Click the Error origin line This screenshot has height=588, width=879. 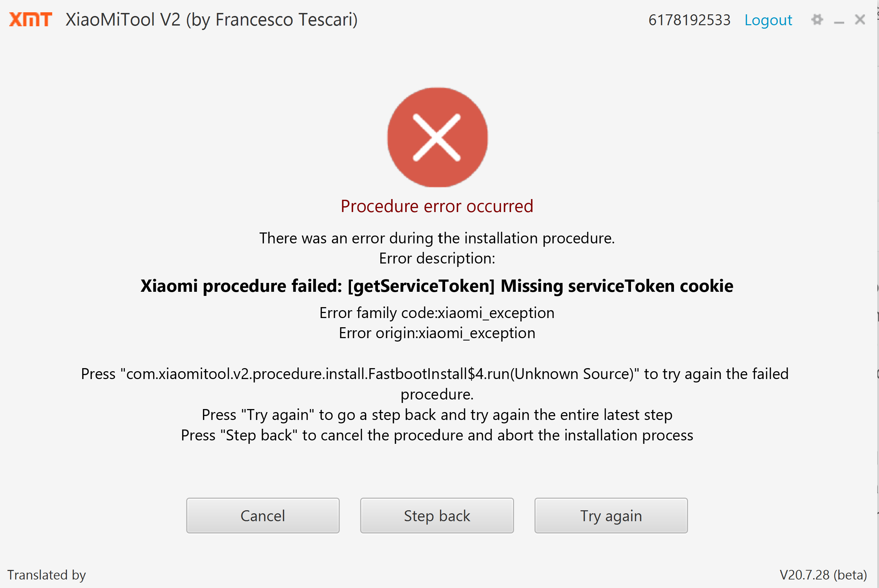[x=437, y=333]
